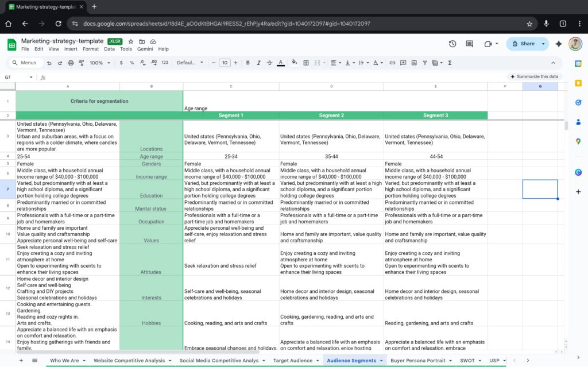
Task: Star the Marketing-strategy-template document
Action: 131,41
